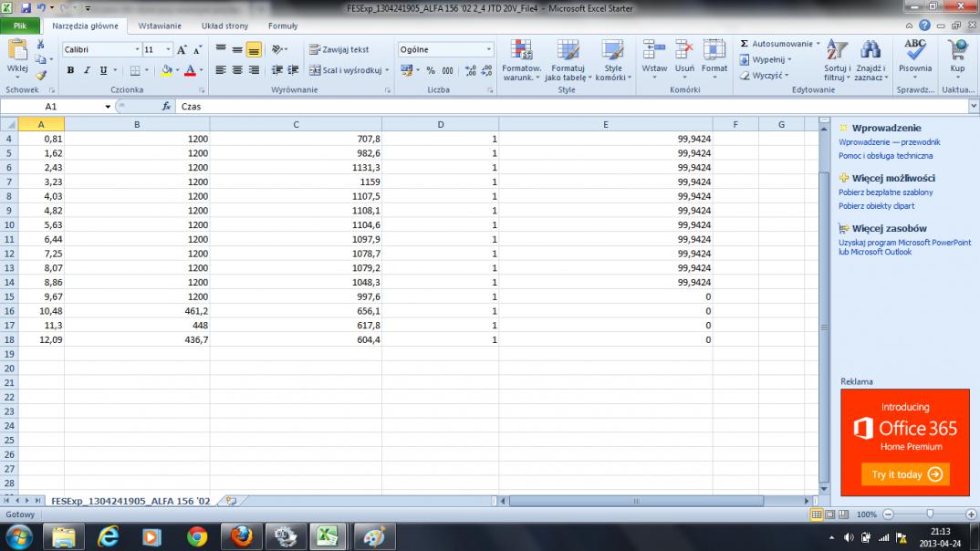This screenshot has width=980, height=551.
Task: Click the fx insert function icon
Action: click(166, 107)
